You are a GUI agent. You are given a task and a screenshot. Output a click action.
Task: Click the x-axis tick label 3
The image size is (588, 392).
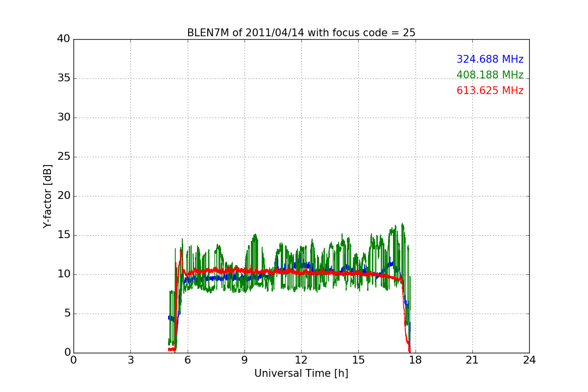coord(130,360)
